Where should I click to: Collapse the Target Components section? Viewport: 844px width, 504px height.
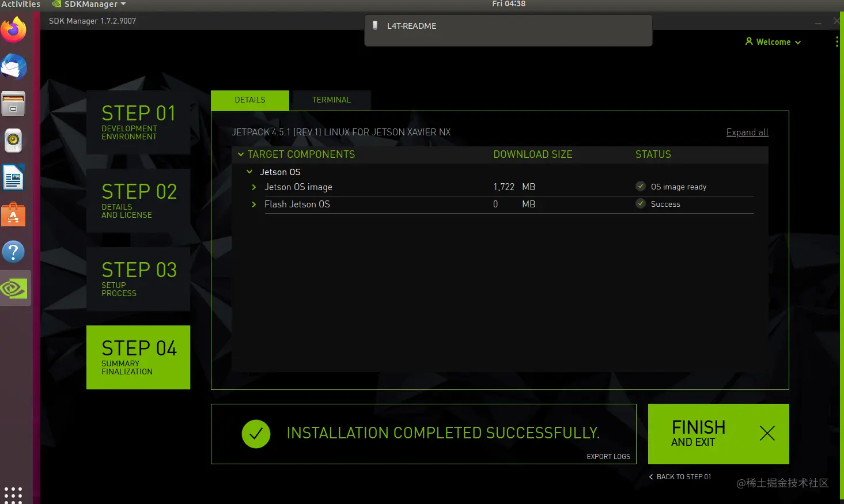[x=241, y=154]
